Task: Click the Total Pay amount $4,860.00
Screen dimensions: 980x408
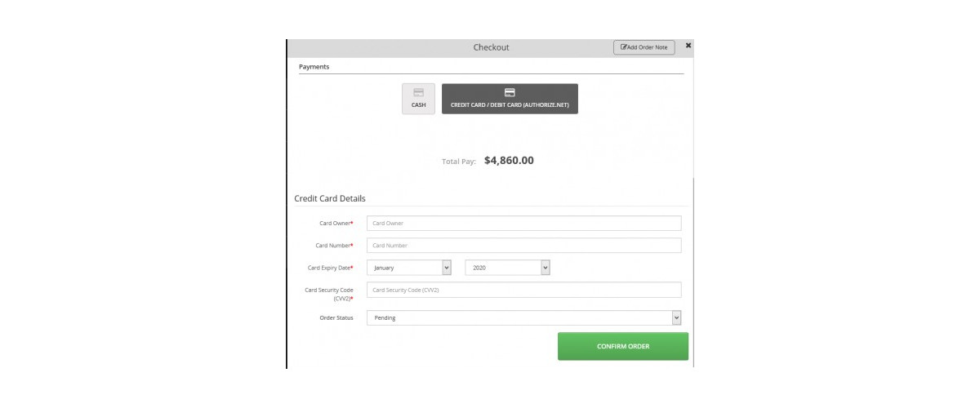Action: (509, 161)
